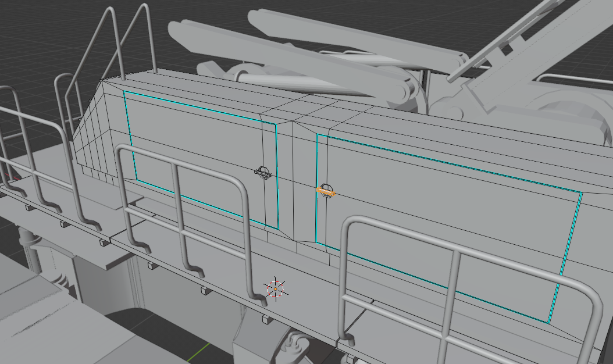Screen dimensions: 613x364
Task: Select top cyan edge of left panel
Action: pos(199,107)
